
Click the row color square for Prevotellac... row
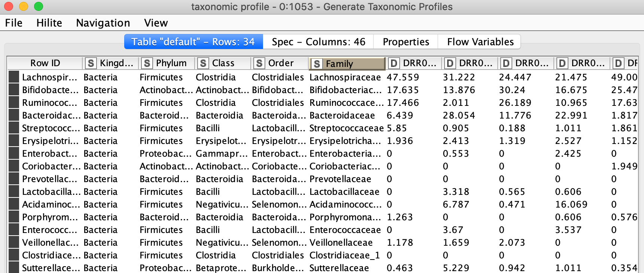point(14,179)
